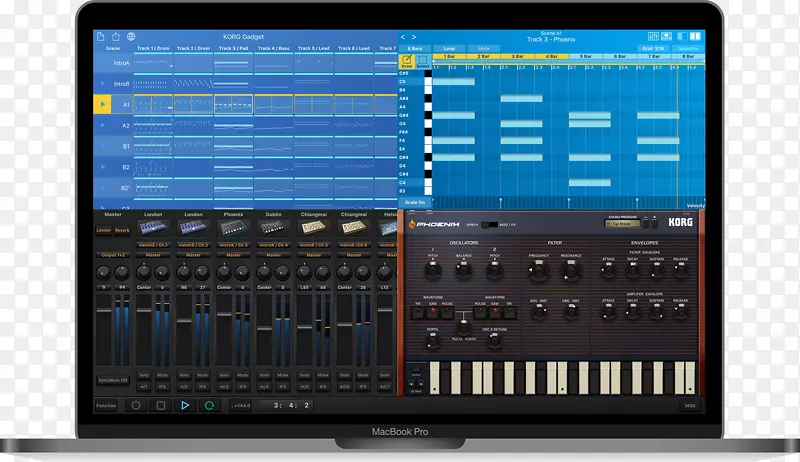Open the microK / Ch.4 input selector
The image size is (800, 462).
[273, 245]
